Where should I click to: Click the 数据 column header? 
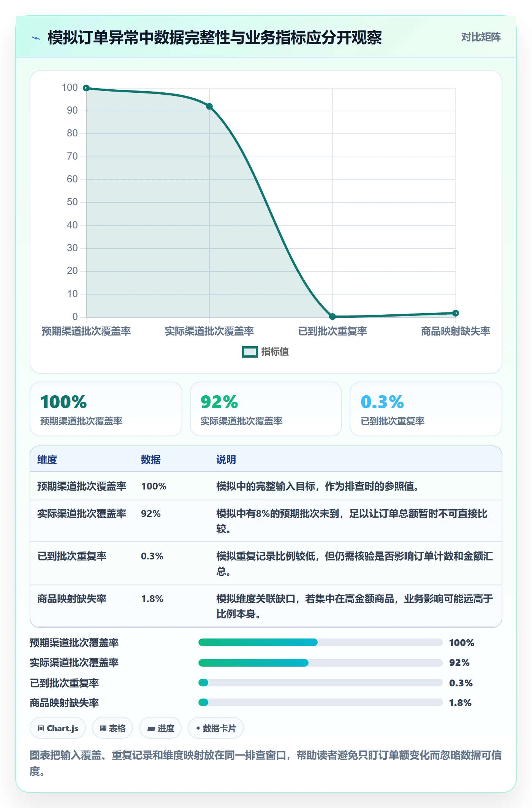151,459
